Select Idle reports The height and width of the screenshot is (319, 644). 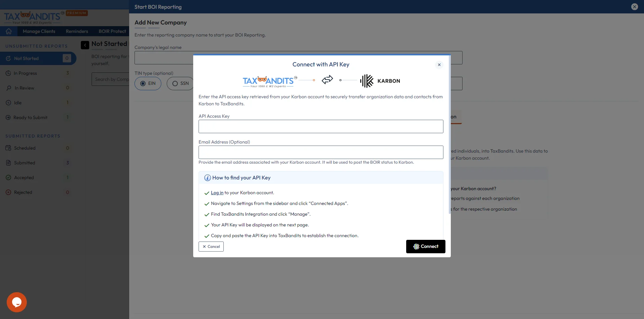[x=38, y=103]
